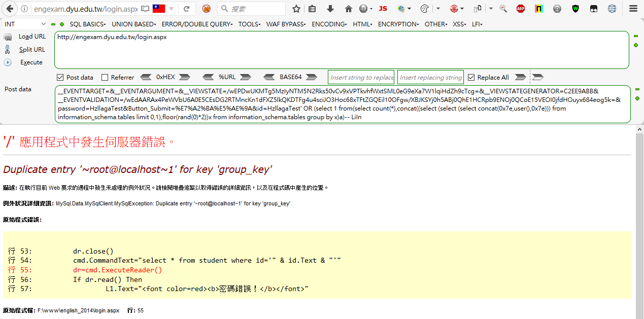Expand dropdown arrow beside the palette icon

point(438,9)
